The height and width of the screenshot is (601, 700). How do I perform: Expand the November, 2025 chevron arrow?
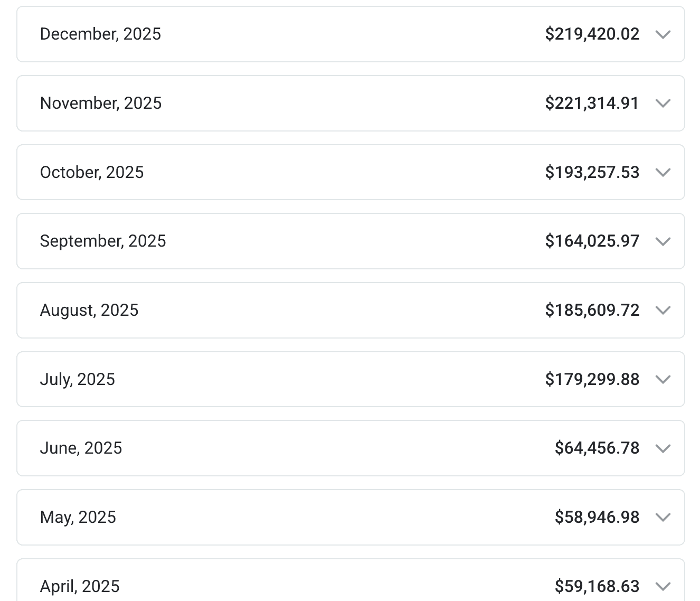[x=663, y=104]
